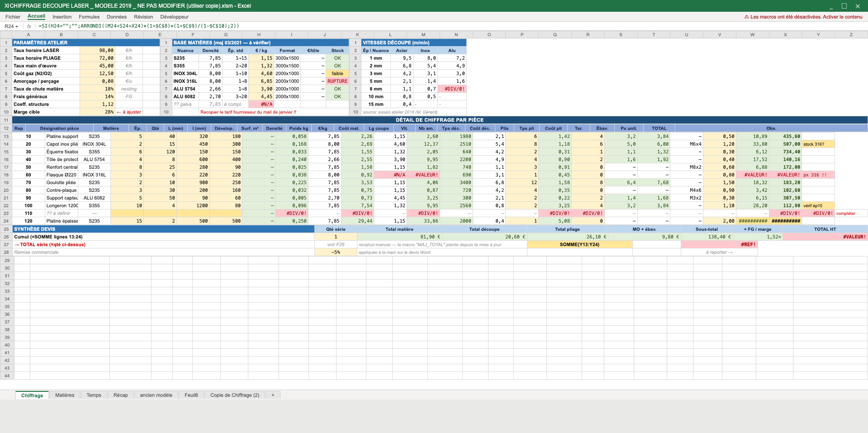Open the Copie de Chiffrage (2) sheet

pyautogui.click(x=235, y=395)
